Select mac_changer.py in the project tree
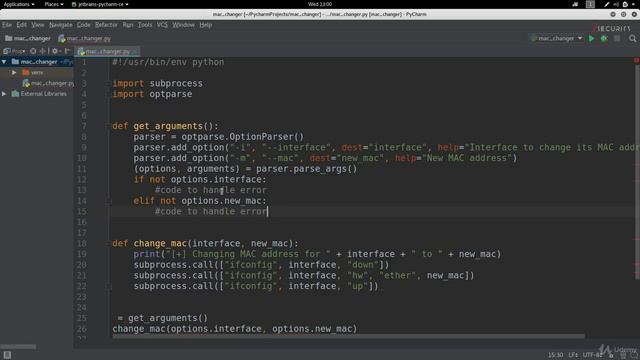640x360 pixels. click(x=48, y=83)
